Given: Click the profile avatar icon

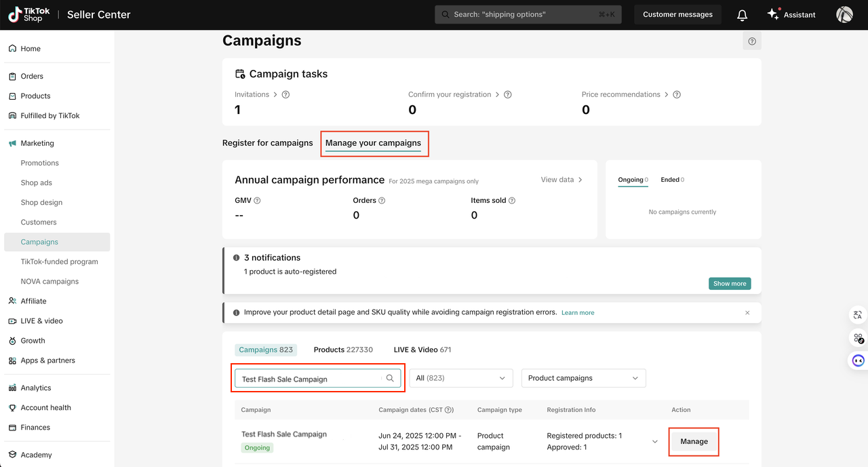Looking at the screenshot, I should tap(844, 15).
